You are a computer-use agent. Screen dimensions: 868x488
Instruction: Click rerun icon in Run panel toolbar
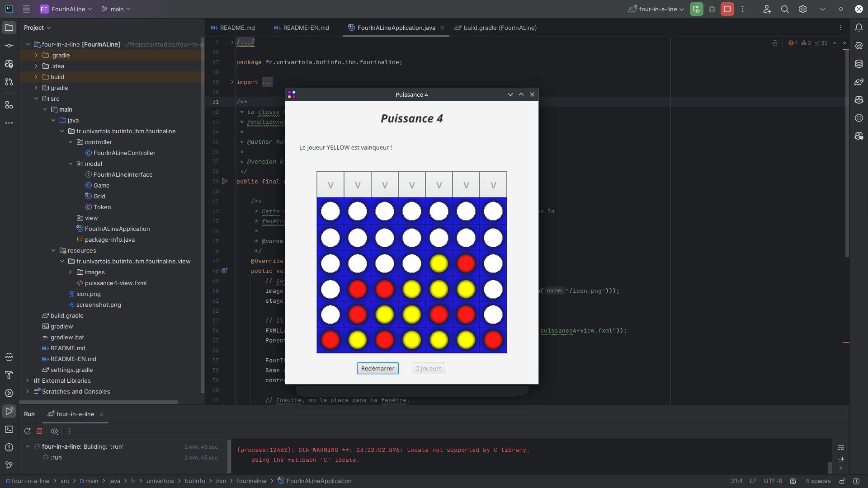(x=27, y=431)
